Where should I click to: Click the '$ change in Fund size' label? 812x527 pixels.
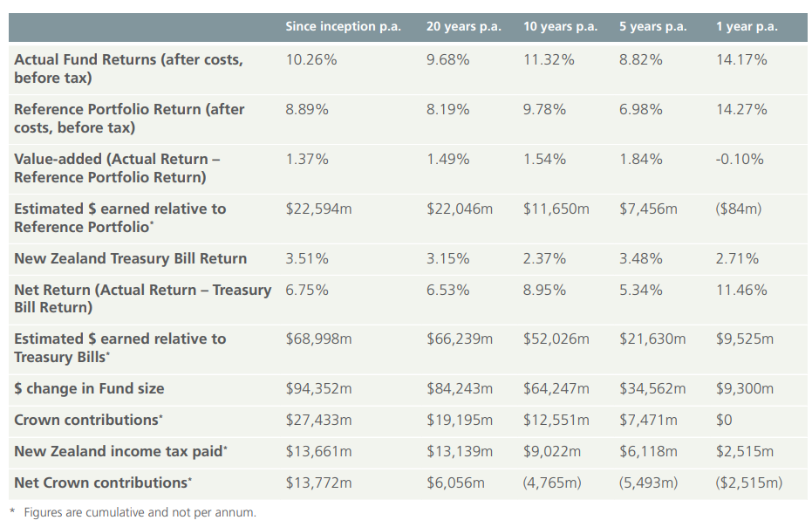(89, 388)
